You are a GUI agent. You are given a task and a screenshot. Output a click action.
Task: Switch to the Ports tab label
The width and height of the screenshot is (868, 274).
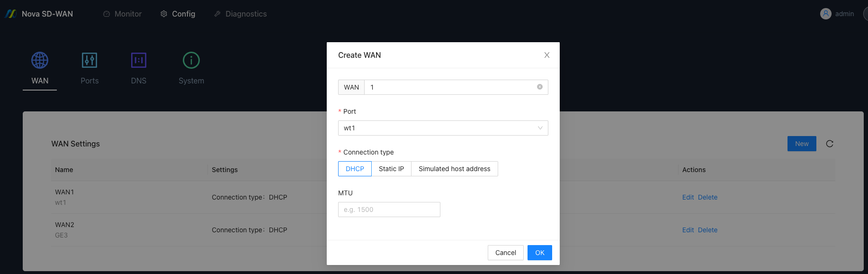(89, 81)
